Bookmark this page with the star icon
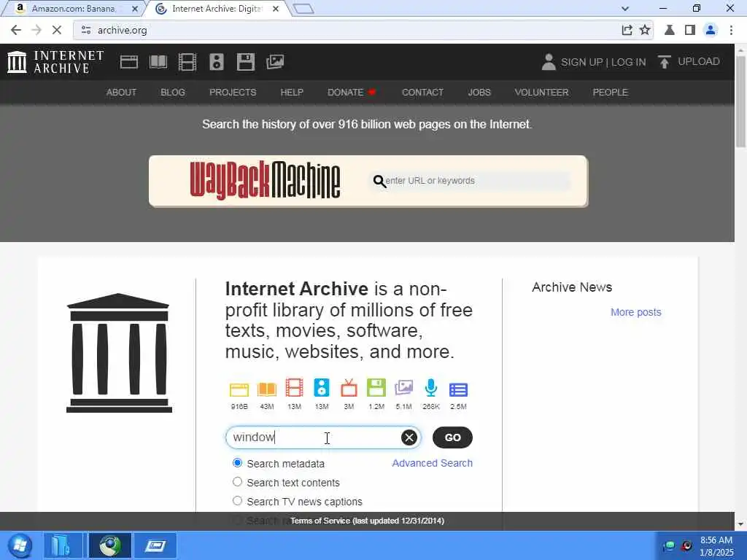747x560 pixels. click(645, 30)
